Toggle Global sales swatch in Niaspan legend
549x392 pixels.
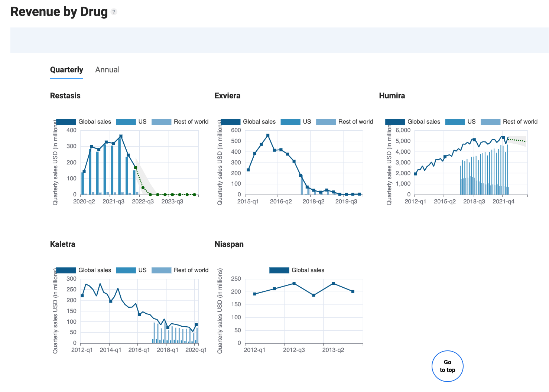point(279,270)
